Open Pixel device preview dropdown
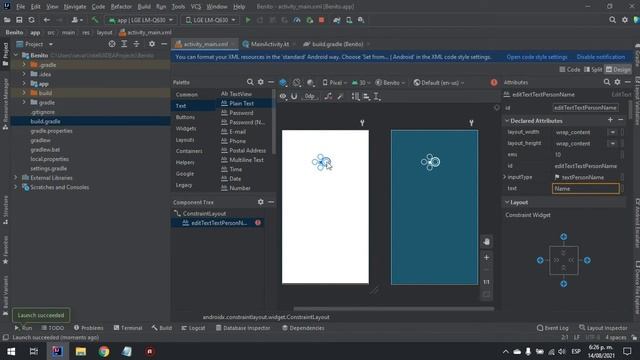 (x=335, y=83)
